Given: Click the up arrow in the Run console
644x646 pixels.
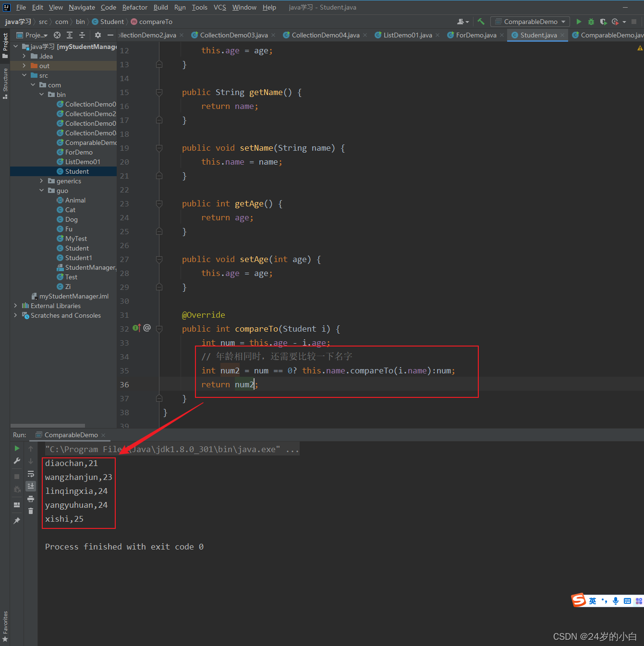Looking at the screenshot, I should tap(31, 449).
